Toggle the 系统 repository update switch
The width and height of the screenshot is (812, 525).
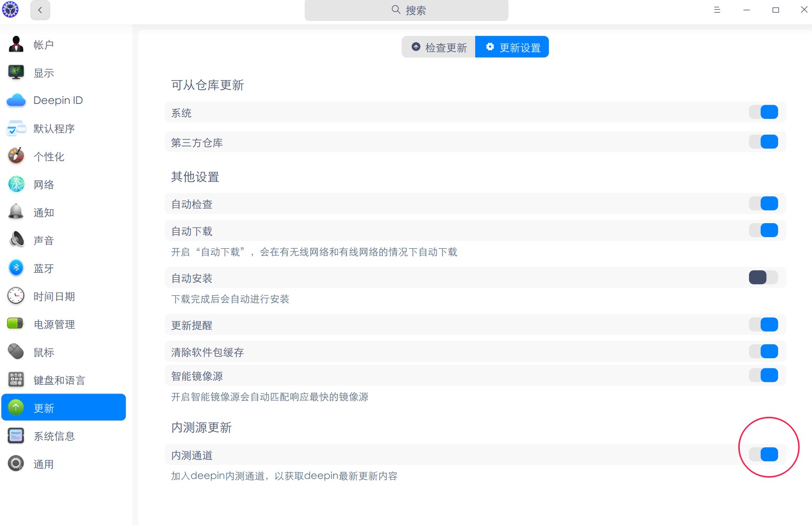(764, 112)
